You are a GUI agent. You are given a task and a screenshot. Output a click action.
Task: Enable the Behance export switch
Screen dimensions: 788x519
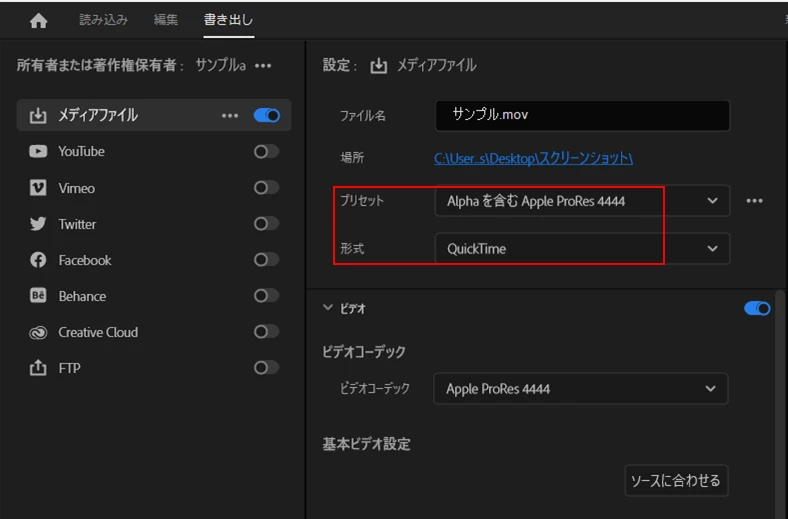click(x=266, y=295)
